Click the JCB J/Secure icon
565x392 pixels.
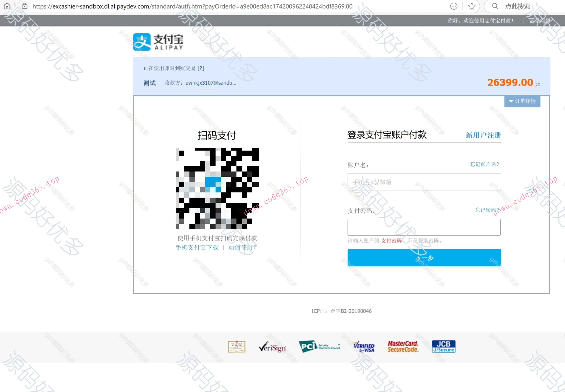point(443,347)
